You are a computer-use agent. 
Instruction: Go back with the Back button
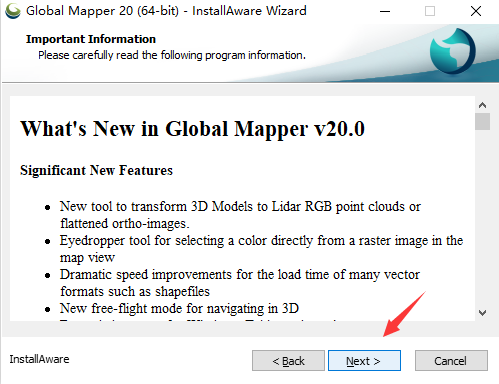click(x=288, y=360)
